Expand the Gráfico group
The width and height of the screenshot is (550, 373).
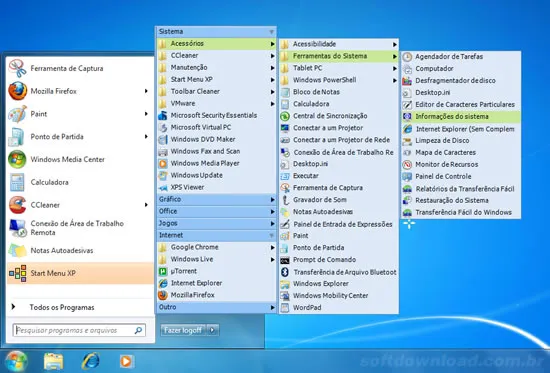216,199
